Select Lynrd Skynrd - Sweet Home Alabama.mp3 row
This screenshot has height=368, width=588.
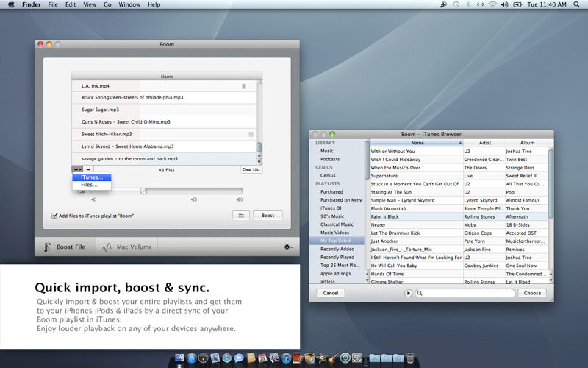coord(164,146)
